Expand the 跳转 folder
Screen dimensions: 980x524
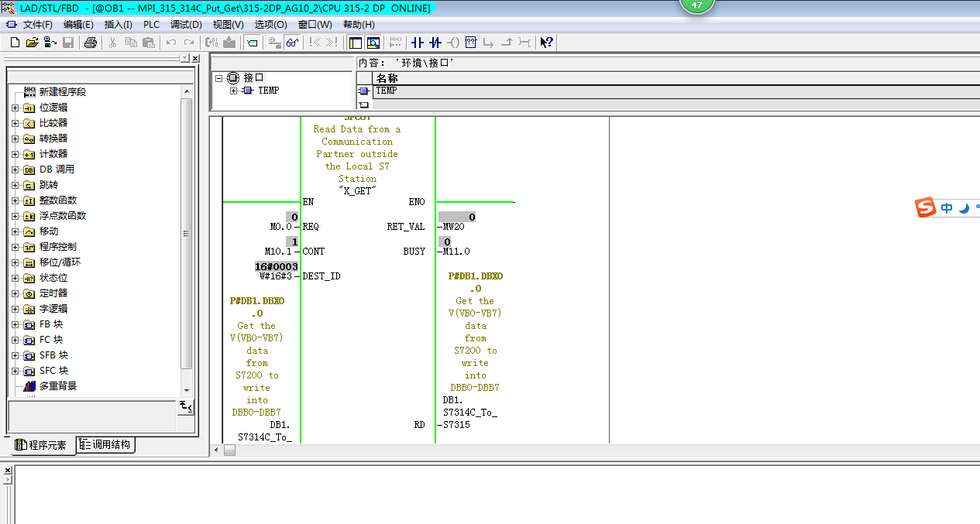coord(15,185)
